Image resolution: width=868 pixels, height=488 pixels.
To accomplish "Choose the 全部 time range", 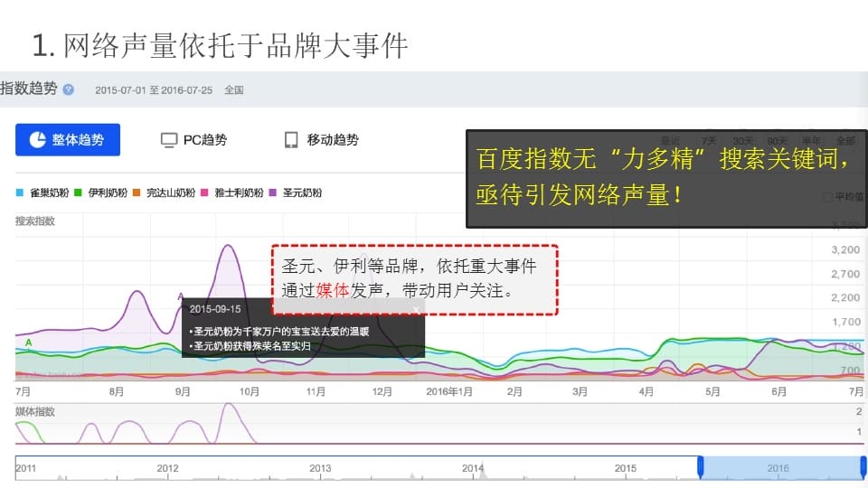I will click(846, 141).
